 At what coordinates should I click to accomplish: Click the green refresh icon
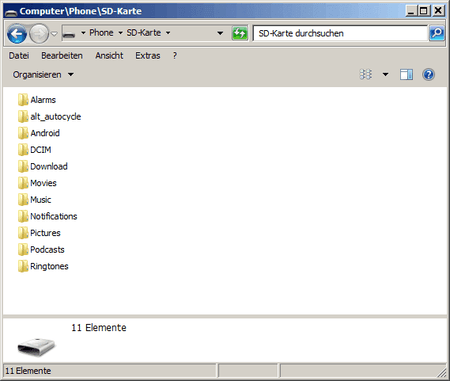point(240,33)
